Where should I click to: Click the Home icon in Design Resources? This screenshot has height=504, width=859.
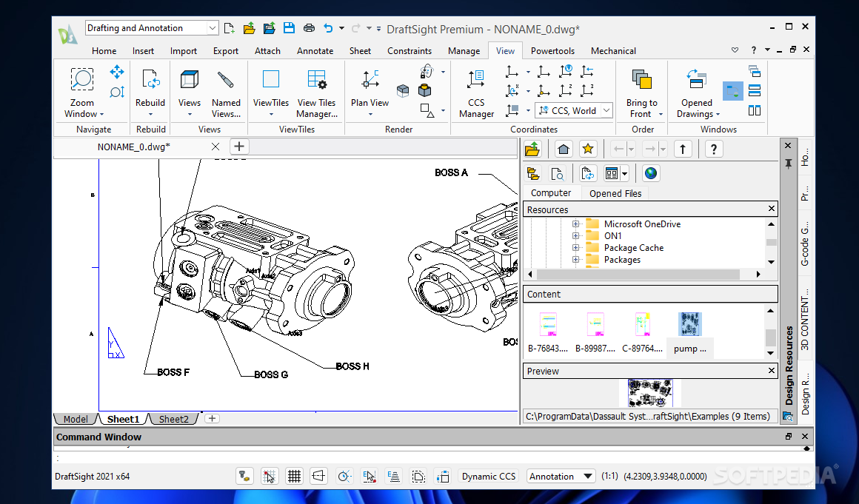pyautogui.click(x=564, y=149)
